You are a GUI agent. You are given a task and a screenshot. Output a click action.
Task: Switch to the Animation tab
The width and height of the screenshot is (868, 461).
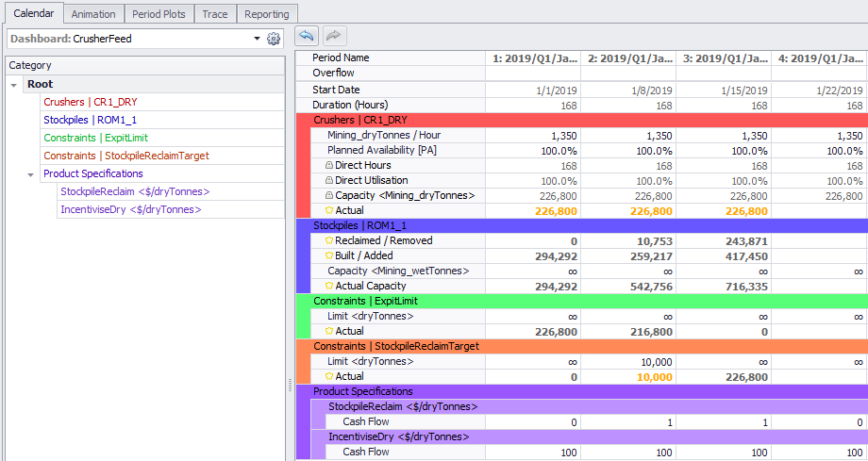93,14
